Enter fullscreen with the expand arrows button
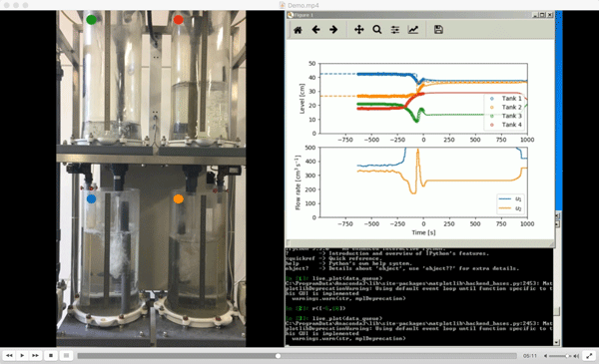Image resolution: width=599 pixels, height=364 pixels. point(589,356)
